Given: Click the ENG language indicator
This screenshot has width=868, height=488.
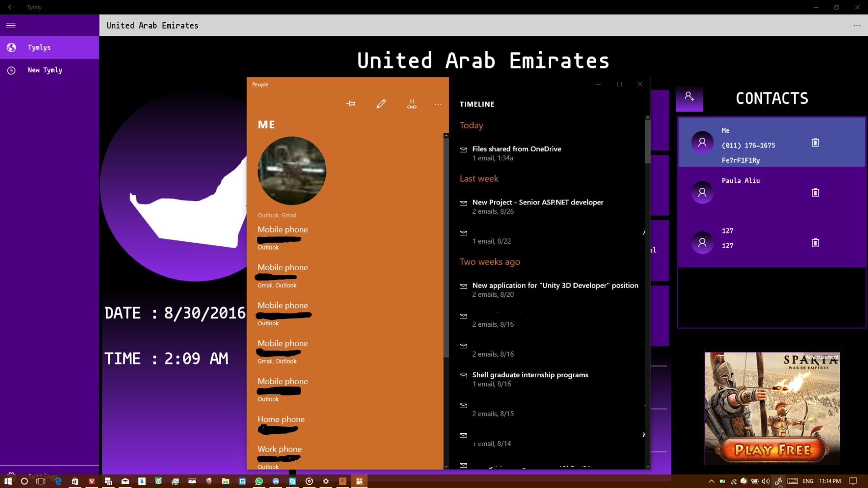Looking at the screenshot, I should 808,481.
